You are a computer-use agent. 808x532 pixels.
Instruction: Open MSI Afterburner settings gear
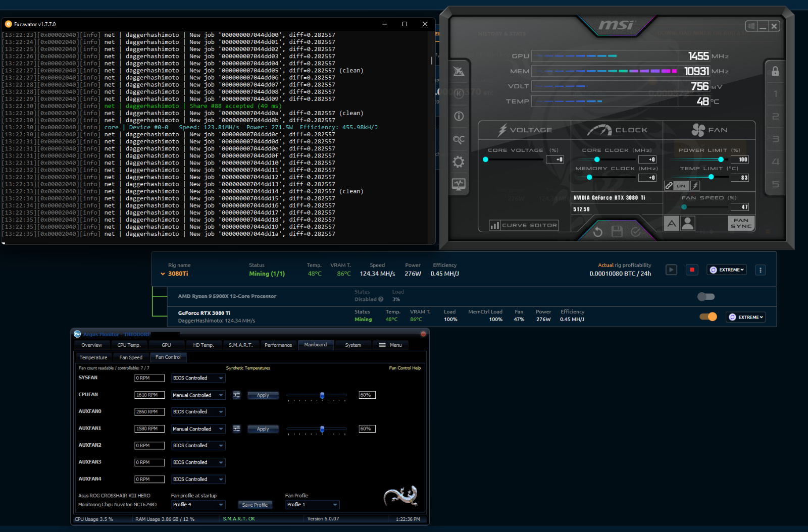pos(459,162)
